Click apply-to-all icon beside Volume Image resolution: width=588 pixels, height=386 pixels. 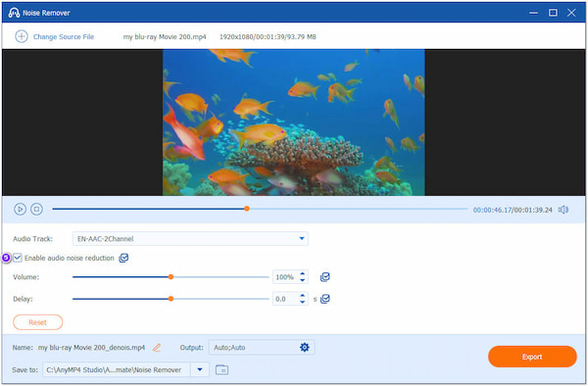(325, 277)
